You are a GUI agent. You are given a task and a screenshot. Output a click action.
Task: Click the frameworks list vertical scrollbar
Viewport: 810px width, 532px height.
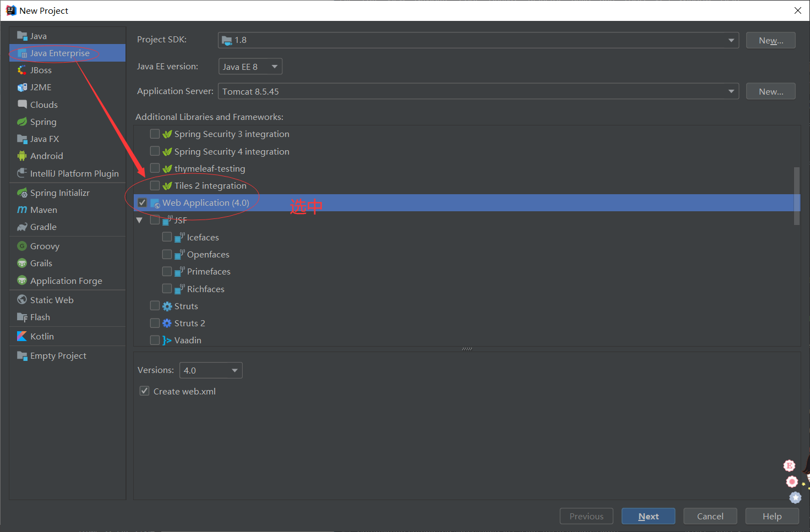tap(797, 196)
